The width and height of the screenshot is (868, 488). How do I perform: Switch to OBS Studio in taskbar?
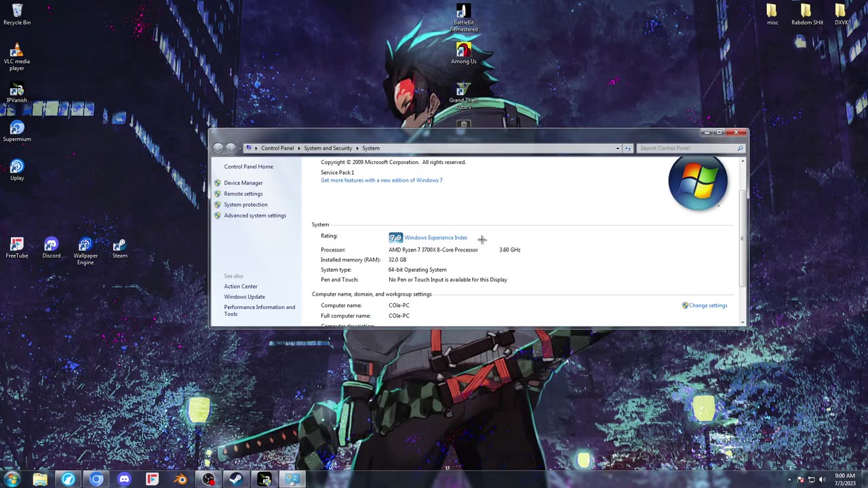(x=209, y=479)
